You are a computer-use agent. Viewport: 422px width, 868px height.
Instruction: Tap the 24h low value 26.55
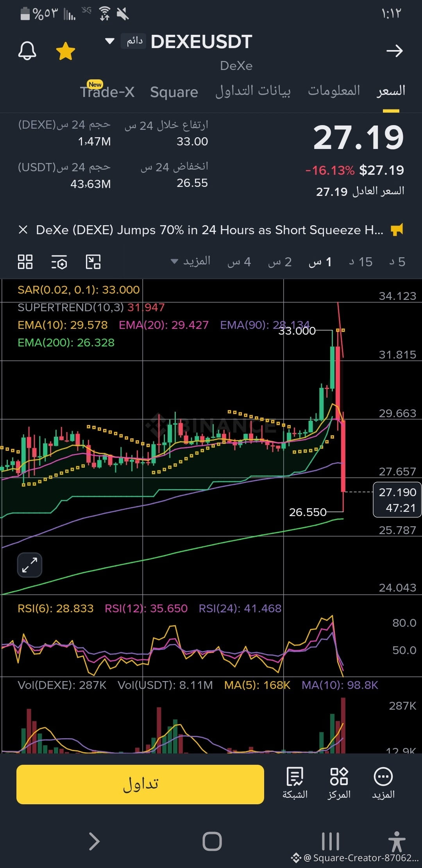pos(192,183)
